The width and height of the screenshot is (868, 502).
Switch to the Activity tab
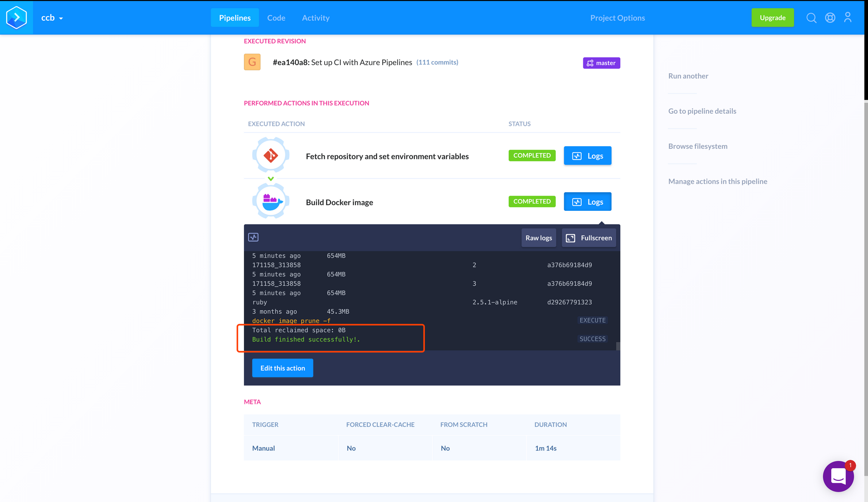pyautogui.click(x=316, y=18)
